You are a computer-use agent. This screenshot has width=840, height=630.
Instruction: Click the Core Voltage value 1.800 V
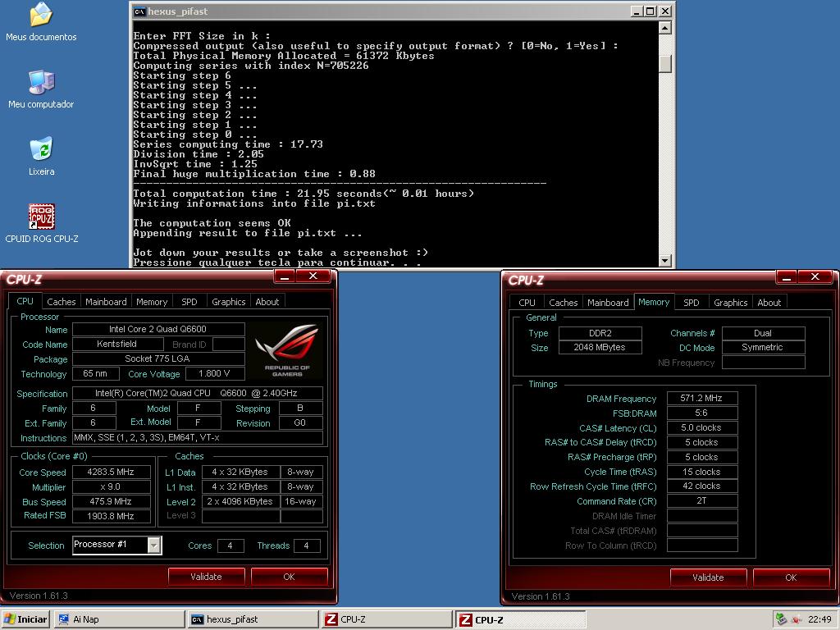pos(214,373)
